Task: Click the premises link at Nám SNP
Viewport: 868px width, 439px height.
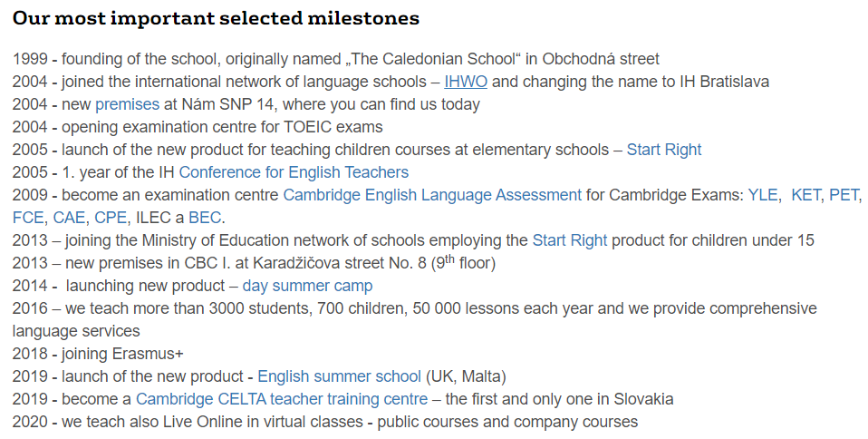Action: point(127,104)
